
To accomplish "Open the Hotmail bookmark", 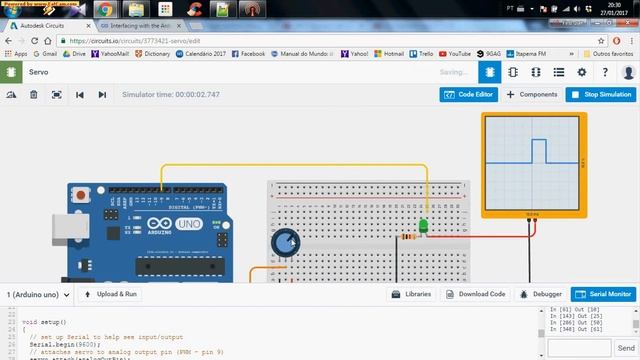I will (389, 54).
